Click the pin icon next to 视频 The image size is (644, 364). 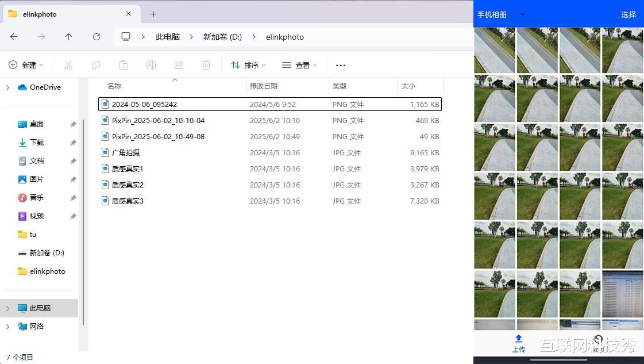pyautogui.click(x=73, y=216)
